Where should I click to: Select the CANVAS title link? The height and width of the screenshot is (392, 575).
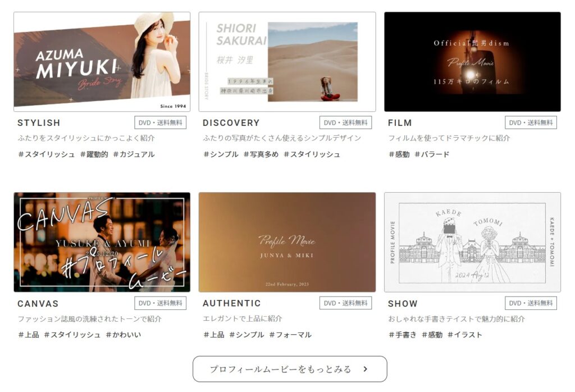(38, 304)
